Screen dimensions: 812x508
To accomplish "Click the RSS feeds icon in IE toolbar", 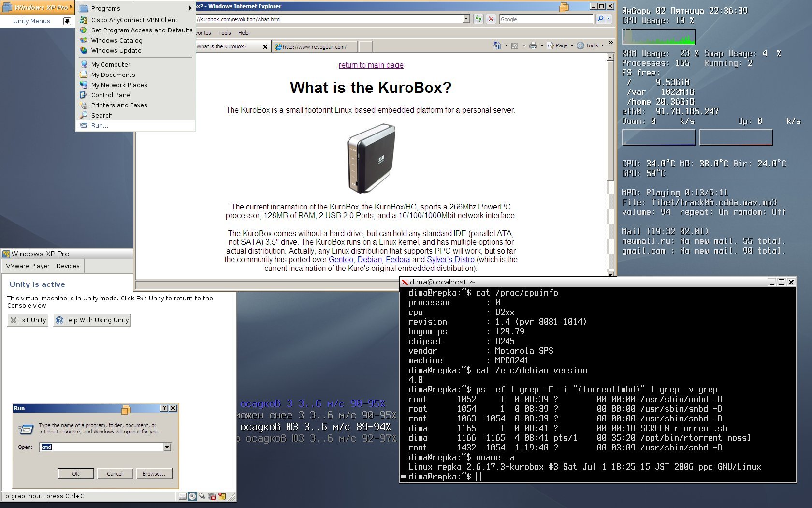I will coord(515,45).
